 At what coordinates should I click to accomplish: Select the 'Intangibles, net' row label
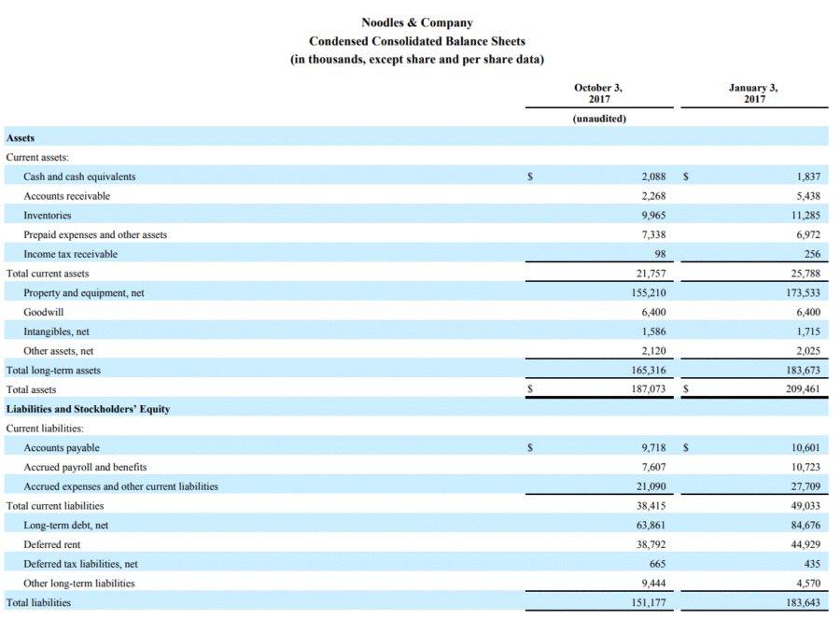point(56,331)
